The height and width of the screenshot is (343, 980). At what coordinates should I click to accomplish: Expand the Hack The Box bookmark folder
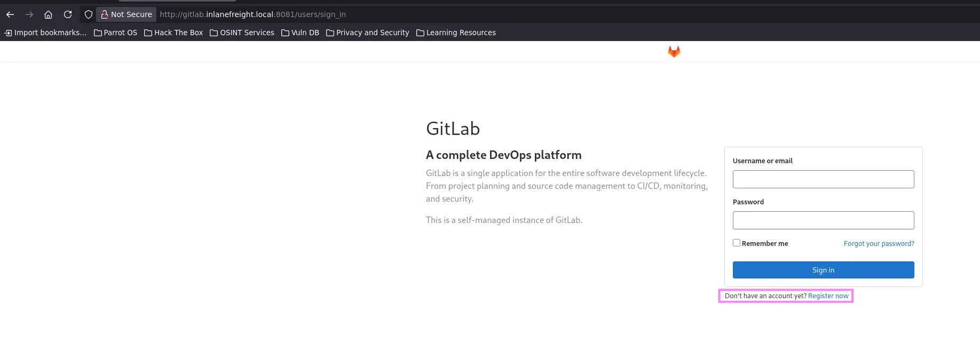point(173,33)
